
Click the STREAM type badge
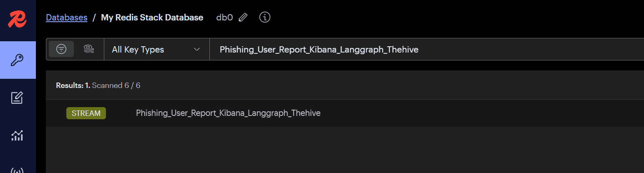pyautogui.click(x=86, y=113)
